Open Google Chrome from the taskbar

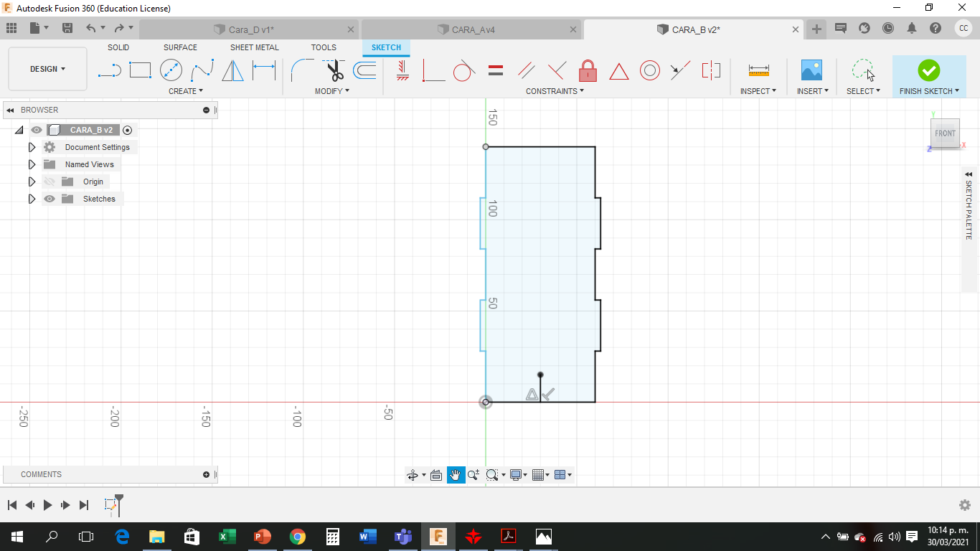(297, 537)
